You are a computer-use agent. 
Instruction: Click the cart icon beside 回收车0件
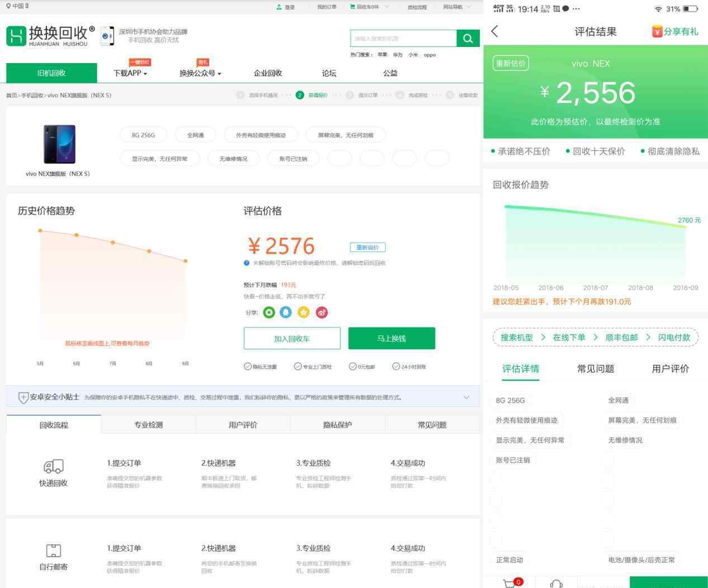pos(352,7)
